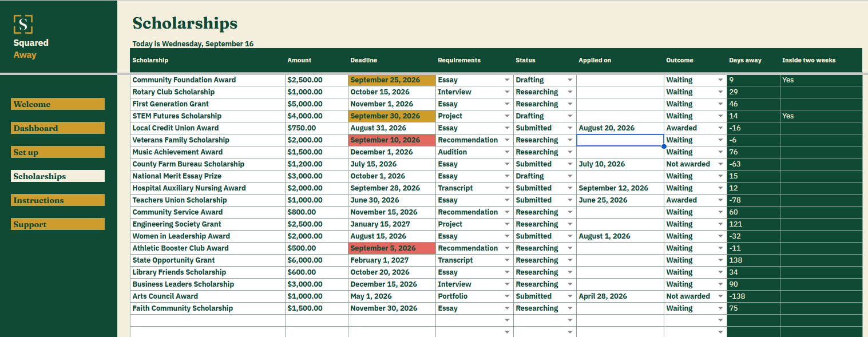The height and width of the screenshot is (337, 868).
Task: Open Outcome dropdown for Teachers Union Scholarship
Action: tap(720, 200)
